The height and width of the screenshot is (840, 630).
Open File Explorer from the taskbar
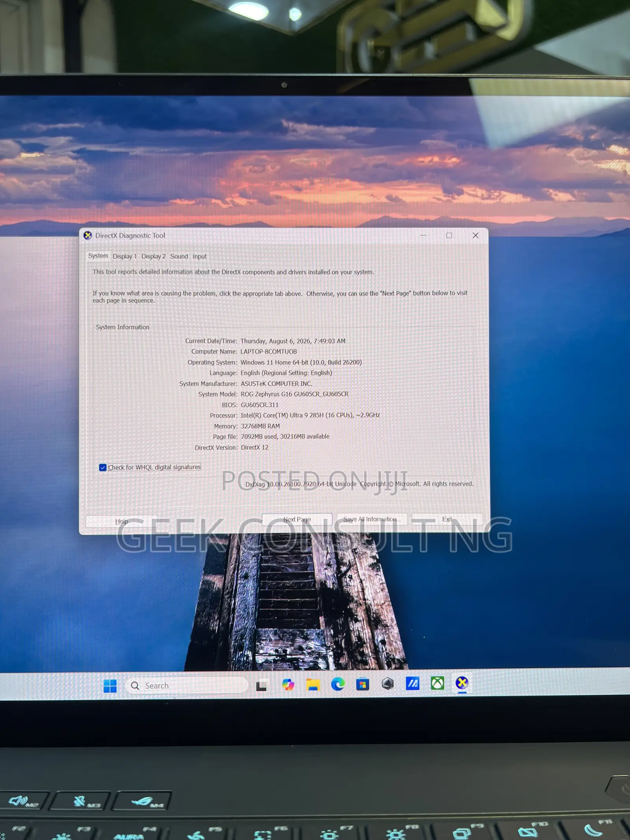point(313,685)
